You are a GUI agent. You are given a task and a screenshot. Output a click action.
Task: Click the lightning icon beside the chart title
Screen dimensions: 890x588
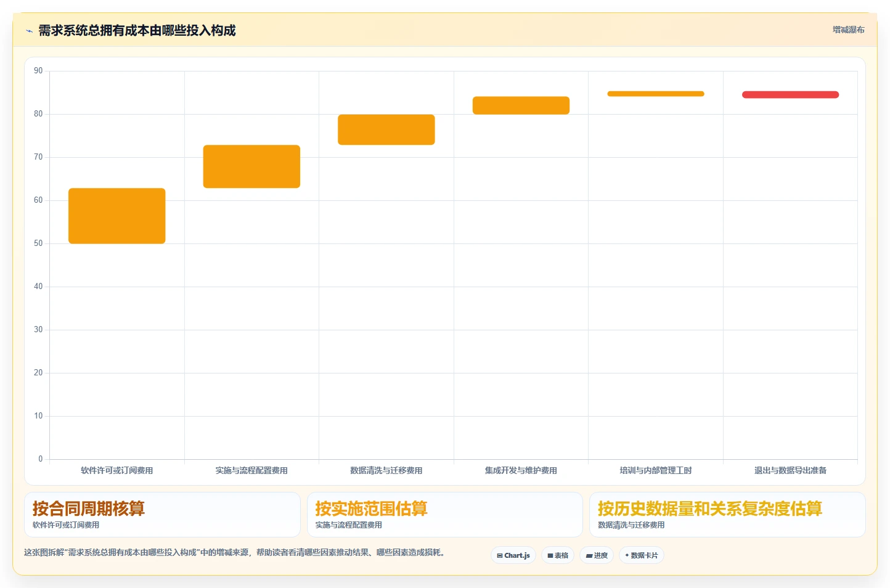click(x=29, y=31)
